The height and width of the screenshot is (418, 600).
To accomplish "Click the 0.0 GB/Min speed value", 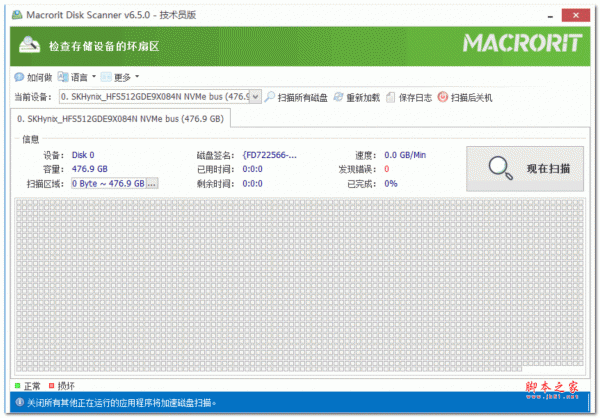I will 405,155.
